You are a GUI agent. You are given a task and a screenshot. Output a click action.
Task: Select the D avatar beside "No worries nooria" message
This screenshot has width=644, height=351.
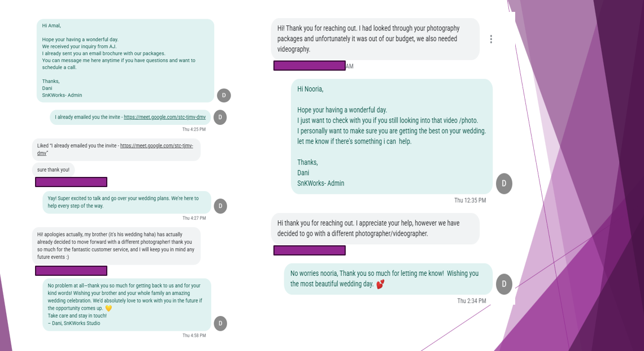click(x=504, y=284)
